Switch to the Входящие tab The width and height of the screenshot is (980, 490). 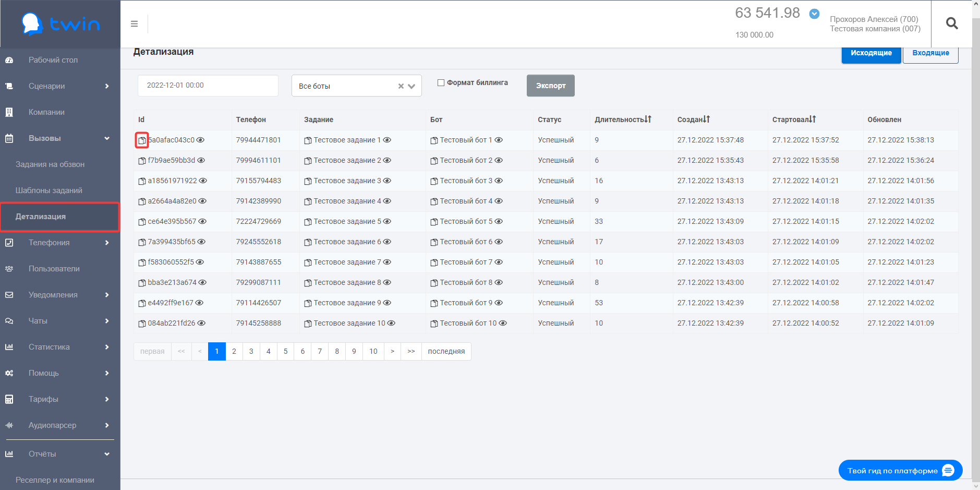[930, 53]
